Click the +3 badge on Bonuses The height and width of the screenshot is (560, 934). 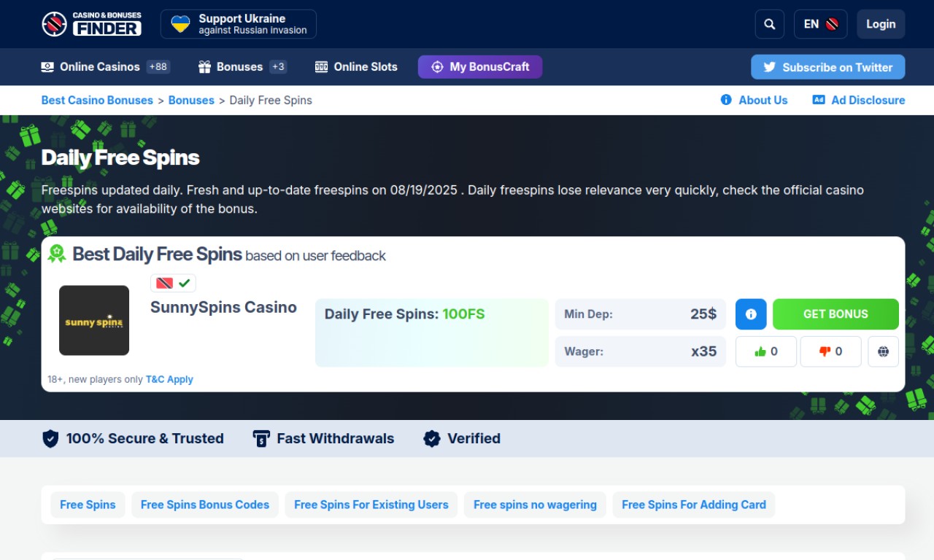(x=278, y=67)
